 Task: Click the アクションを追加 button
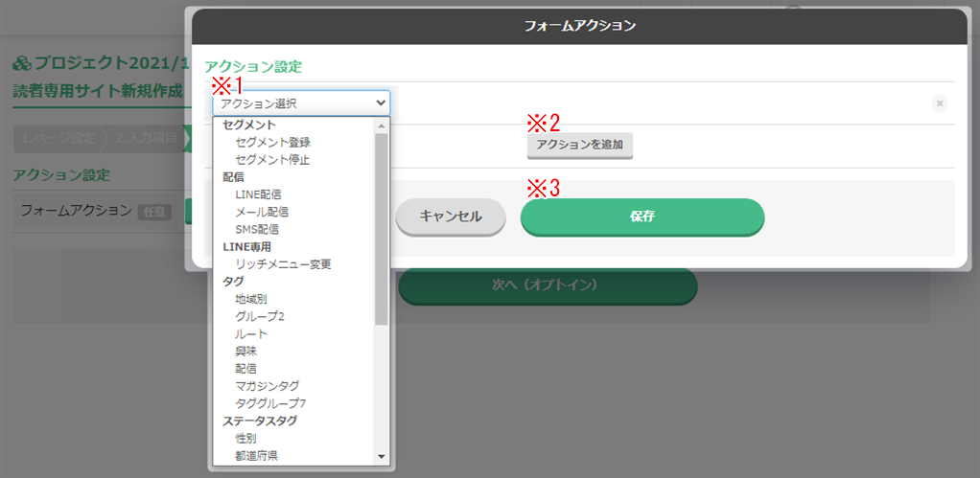click(580, 145)
